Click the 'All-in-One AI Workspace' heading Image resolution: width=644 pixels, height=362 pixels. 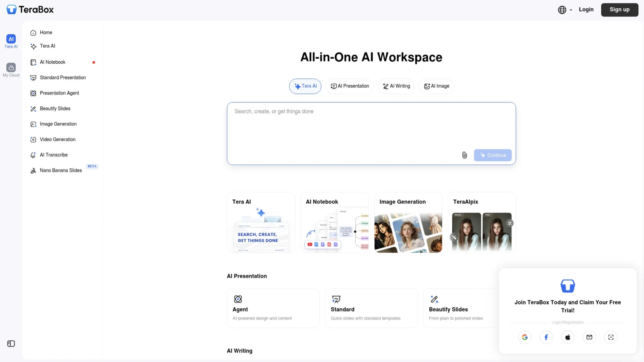[x=371, y=57]
